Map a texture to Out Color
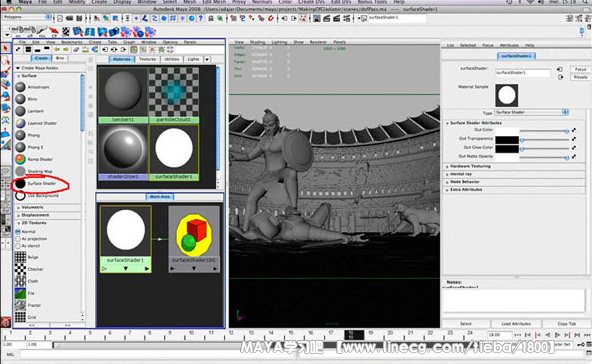 (574, 130)
